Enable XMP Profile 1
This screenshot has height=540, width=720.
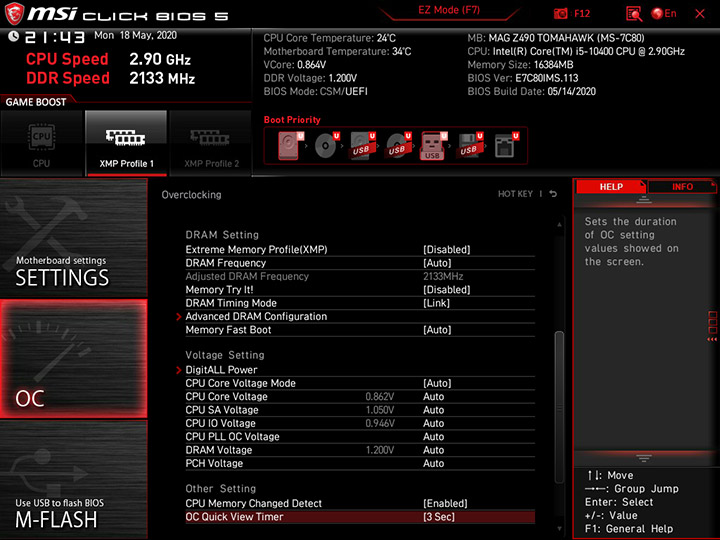126,143
